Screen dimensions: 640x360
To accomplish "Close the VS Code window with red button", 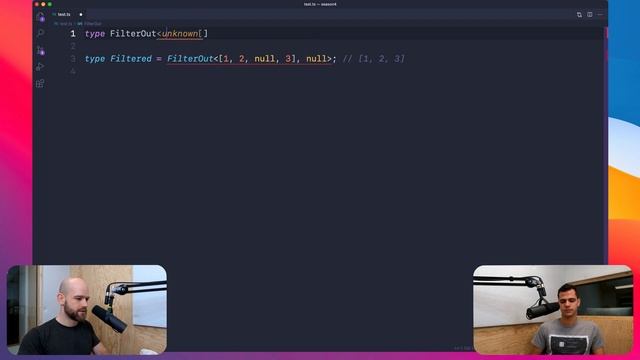I will 37,4.
